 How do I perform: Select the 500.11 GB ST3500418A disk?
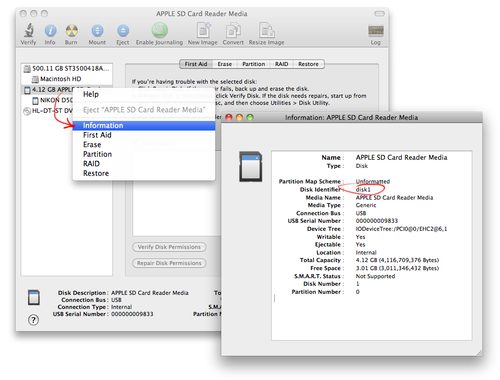coord(67,69)
